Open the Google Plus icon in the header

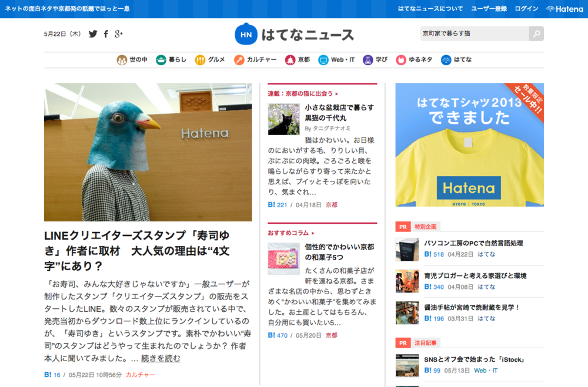pyautogui.click(x=119, y=33)
